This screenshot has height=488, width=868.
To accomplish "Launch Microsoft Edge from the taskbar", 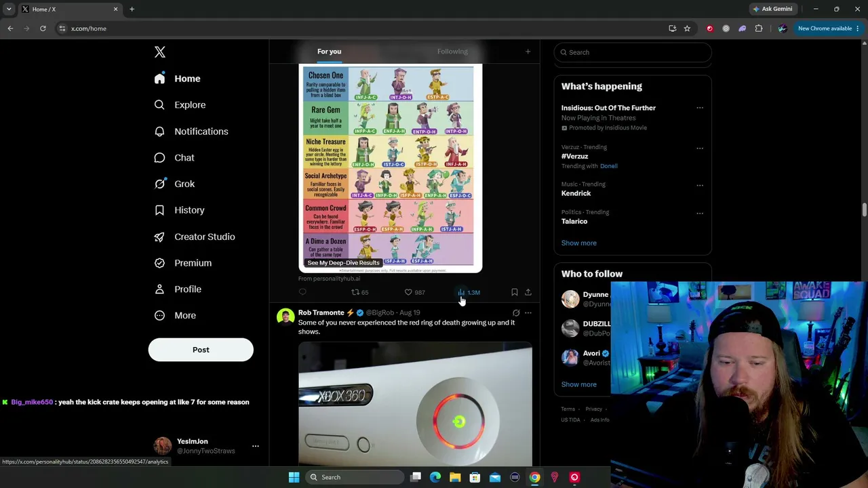I will (x=435, y=477).
